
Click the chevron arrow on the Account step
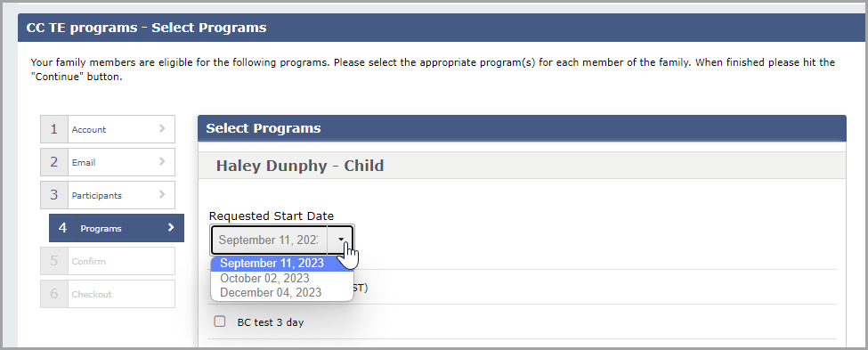point(162,128)
